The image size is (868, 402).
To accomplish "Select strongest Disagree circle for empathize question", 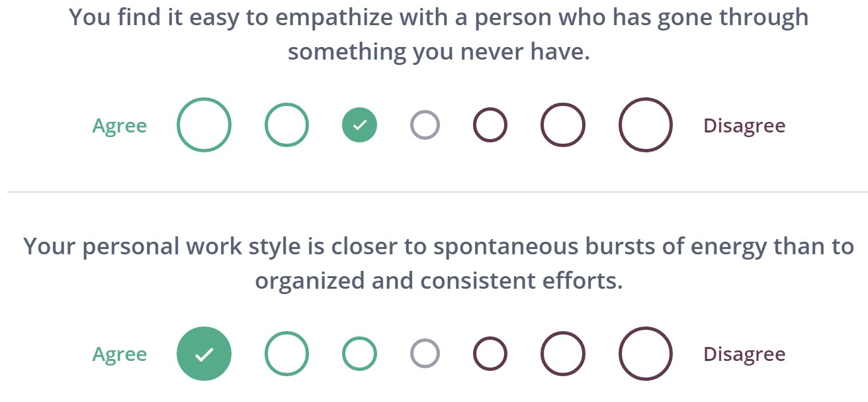I will pos(646,125).
